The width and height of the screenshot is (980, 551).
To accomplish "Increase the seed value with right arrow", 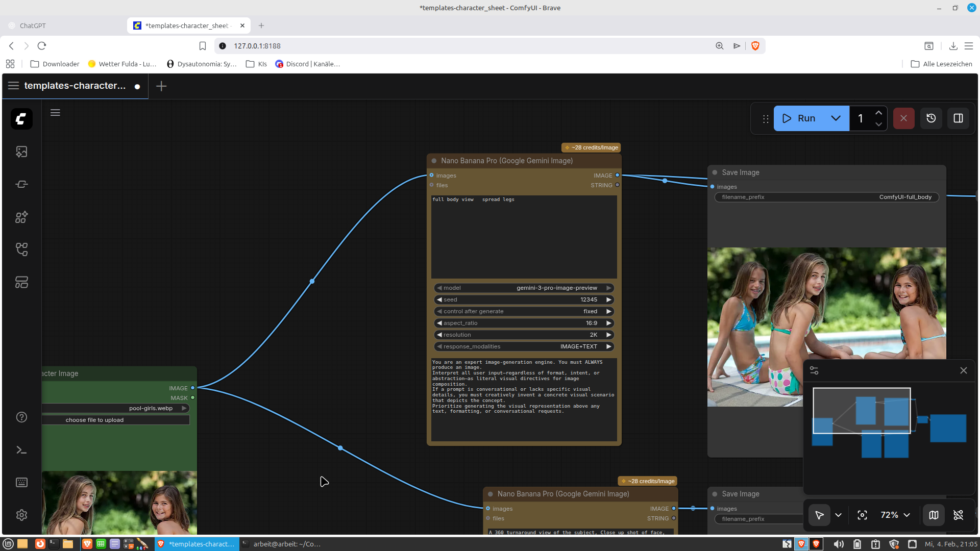I will [608, 300].
